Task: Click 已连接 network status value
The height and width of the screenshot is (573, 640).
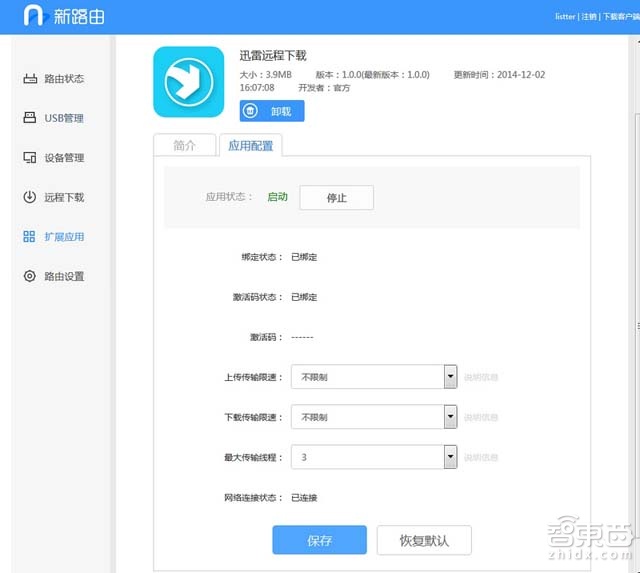Action: [304, 497]
